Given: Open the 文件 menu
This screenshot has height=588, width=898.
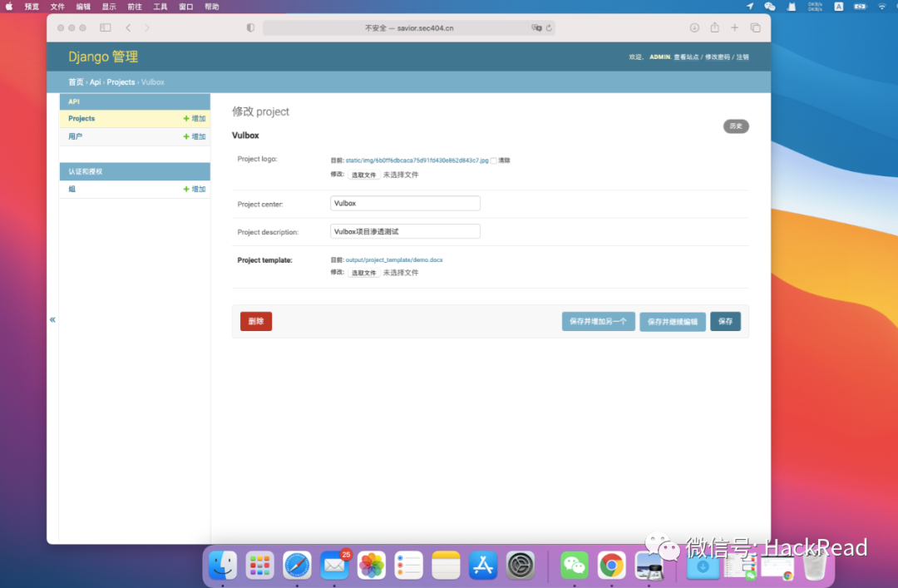Looking at the screenshot, I should tap(57, 7).
